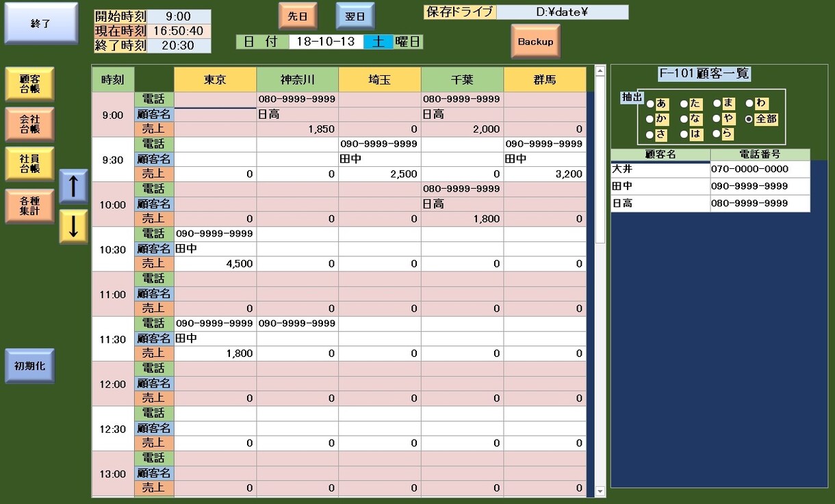
Task: Select the や extraction radio button
Action: (717, 119)
